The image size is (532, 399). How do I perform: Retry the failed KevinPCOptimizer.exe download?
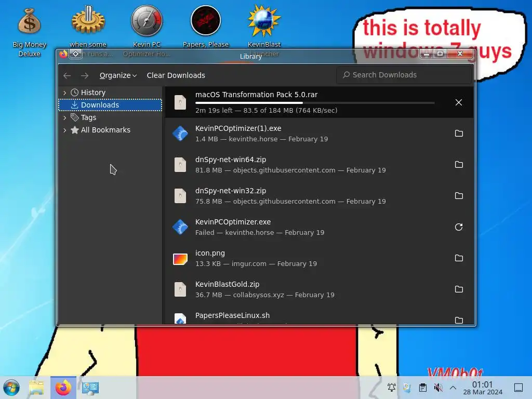click(x=459, y=227)
